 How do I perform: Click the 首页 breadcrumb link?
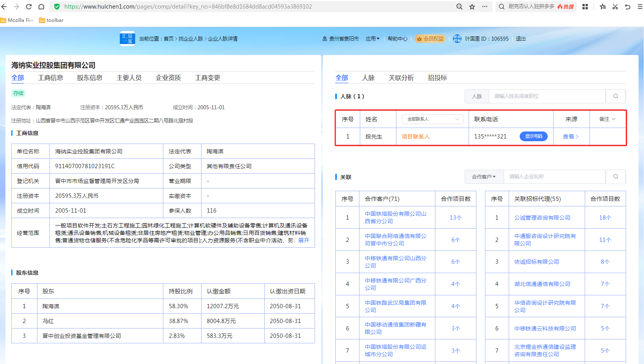click(x=169, y=39)
